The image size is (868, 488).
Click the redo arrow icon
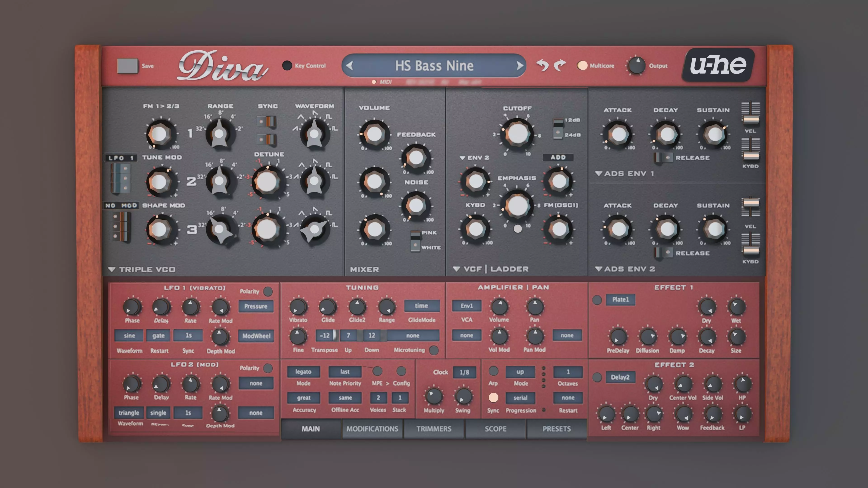560,65
